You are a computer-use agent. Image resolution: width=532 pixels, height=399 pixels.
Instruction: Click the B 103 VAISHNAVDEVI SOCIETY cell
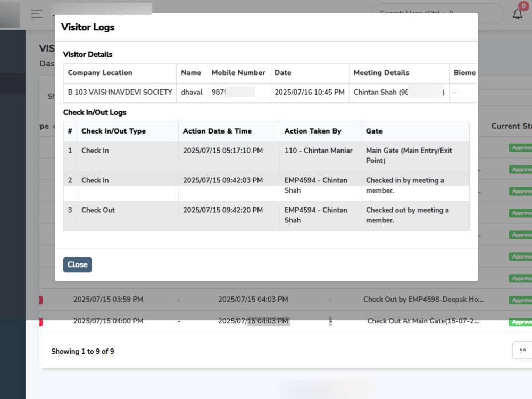click(x=120, y=92)
